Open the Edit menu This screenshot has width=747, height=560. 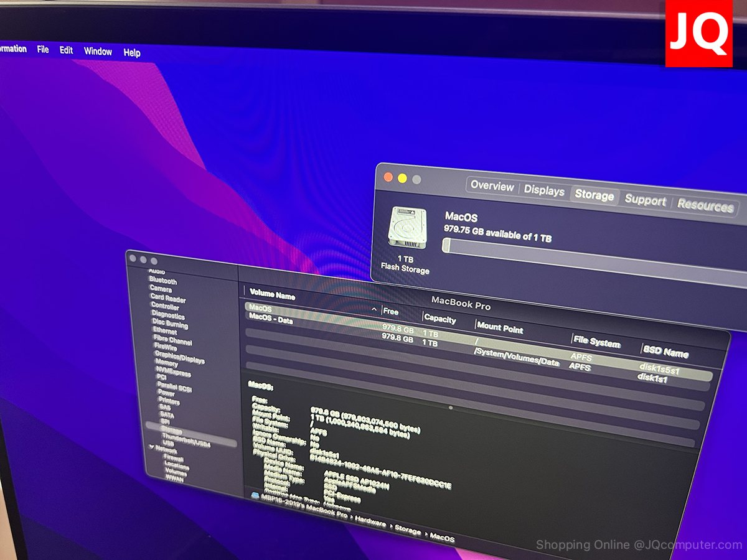(x=66, y=50)
